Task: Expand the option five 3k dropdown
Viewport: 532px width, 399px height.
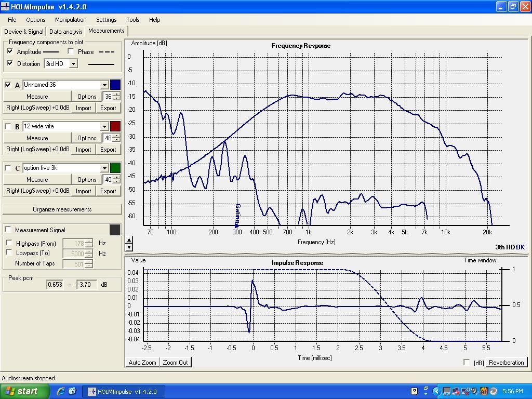Action: pyautogui.click(x=104, y=168)
